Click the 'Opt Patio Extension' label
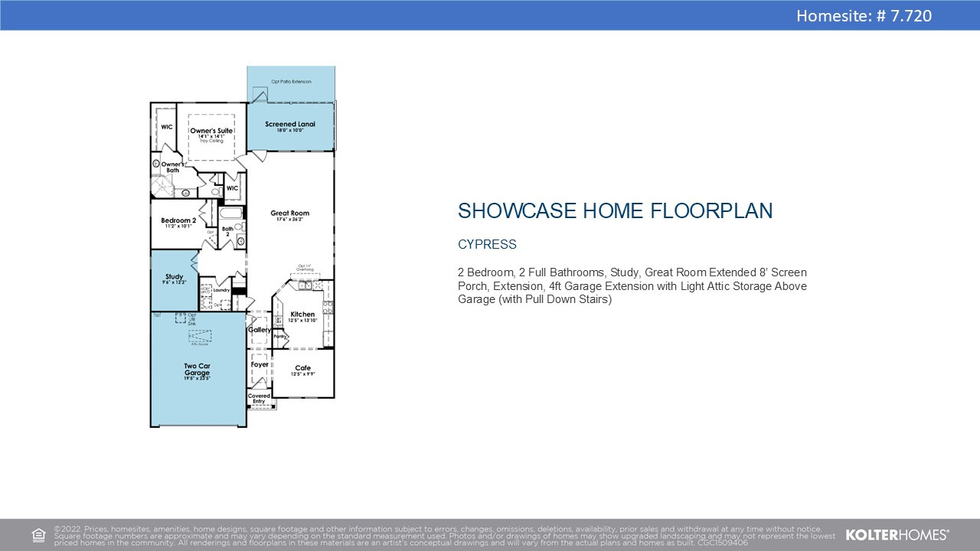This screenshot has width=980, height=551. [291, 81]
